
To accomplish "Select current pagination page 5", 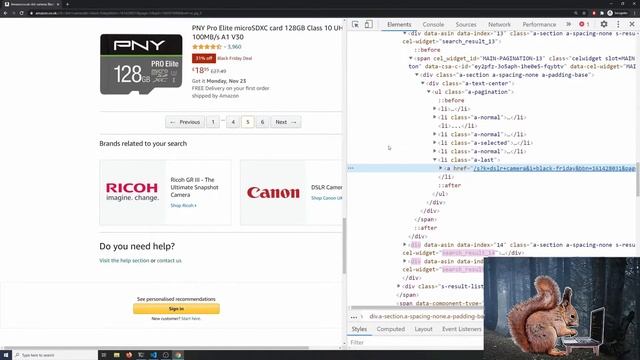I will (248, 122).
